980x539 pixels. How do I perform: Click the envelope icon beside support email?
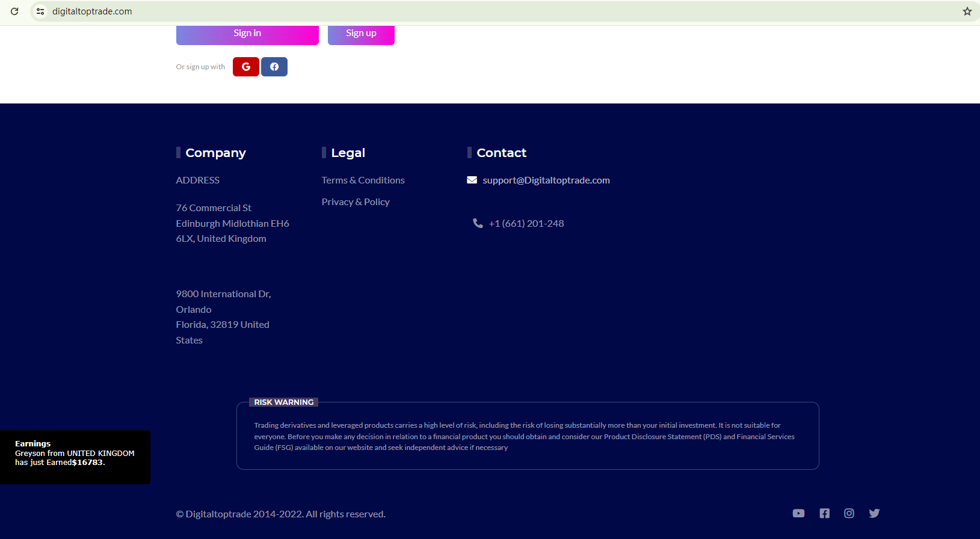472,180
